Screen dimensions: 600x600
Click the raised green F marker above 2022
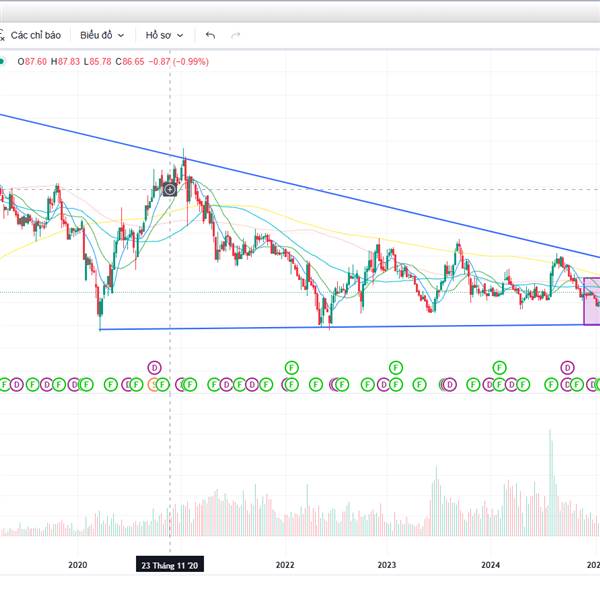[292, 368]
